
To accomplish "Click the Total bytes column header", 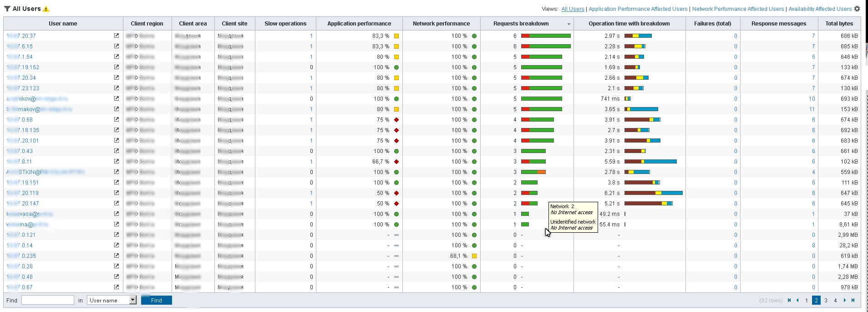I will (839, 24).
